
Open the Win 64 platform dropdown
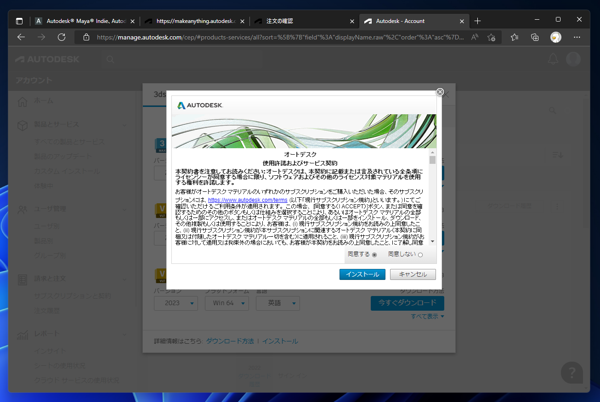[227, 303]
